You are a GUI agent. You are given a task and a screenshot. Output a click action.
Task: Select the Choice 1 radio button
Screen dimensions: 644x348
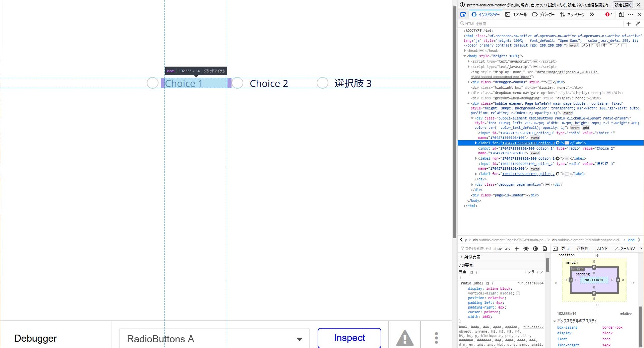click(152, 83)
